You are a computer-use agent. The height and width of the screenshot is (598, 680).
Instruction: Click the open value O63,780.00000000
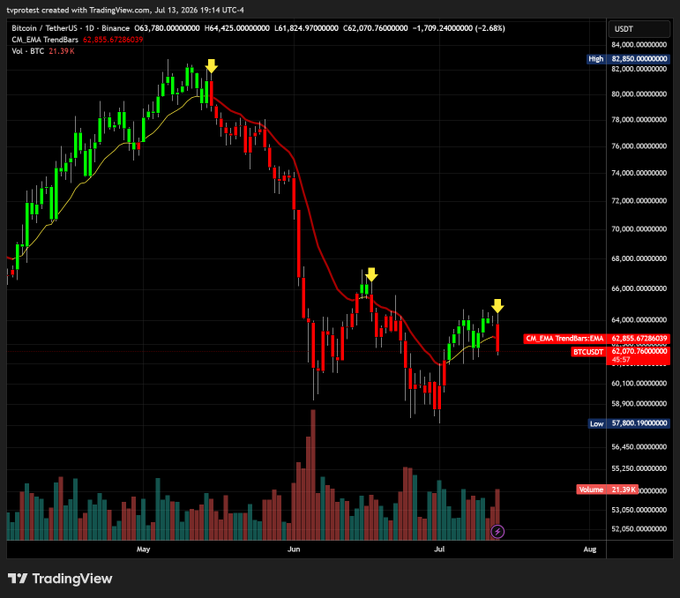pyautogui.click(x=167, y=28)
